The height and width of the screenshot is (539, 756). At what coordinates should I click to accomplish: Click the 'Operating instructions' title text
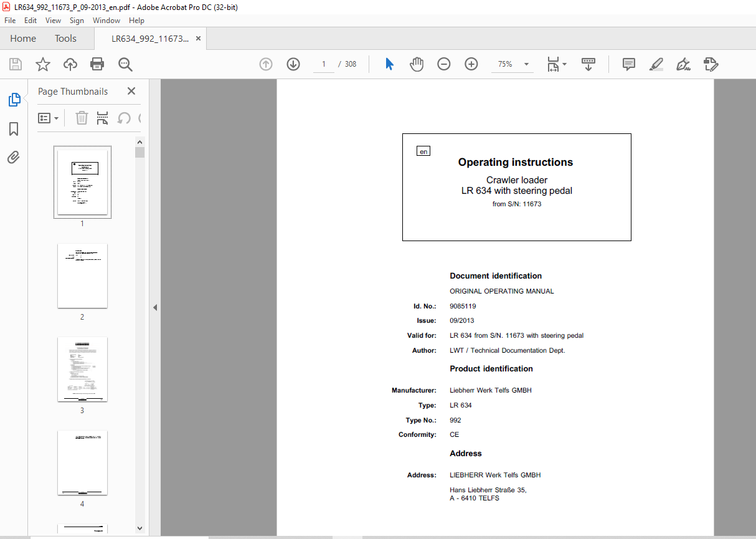tap(516, 162)
